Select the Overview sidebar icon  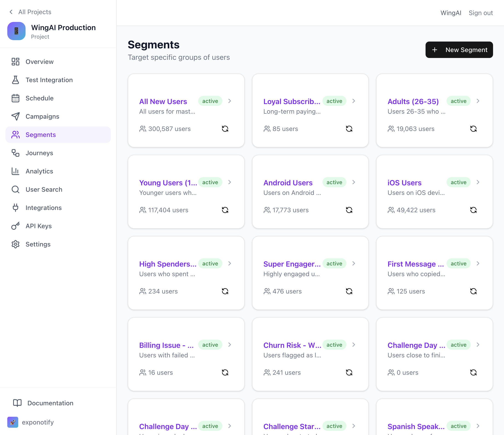coord(16,62)
